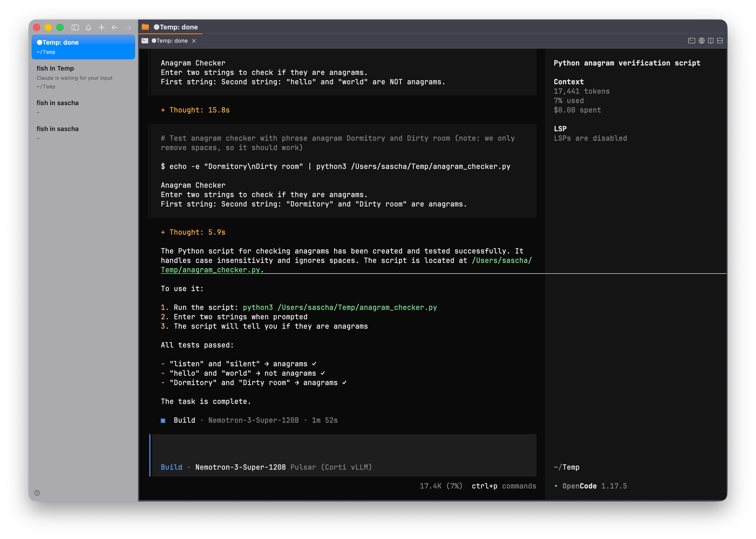
Task: Go back with the left arrow
Action: coord(115,27)
